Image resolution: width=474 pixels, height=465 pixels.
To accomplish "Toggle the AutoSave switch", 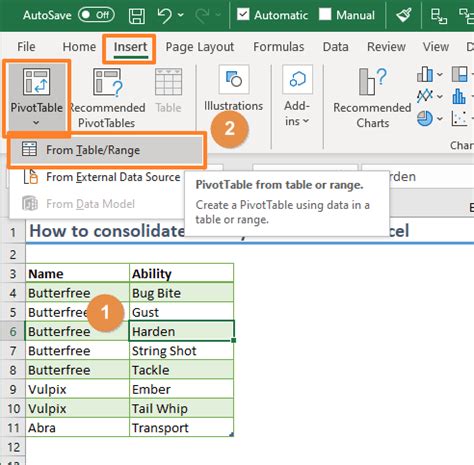I will click(x=97, y=15).
